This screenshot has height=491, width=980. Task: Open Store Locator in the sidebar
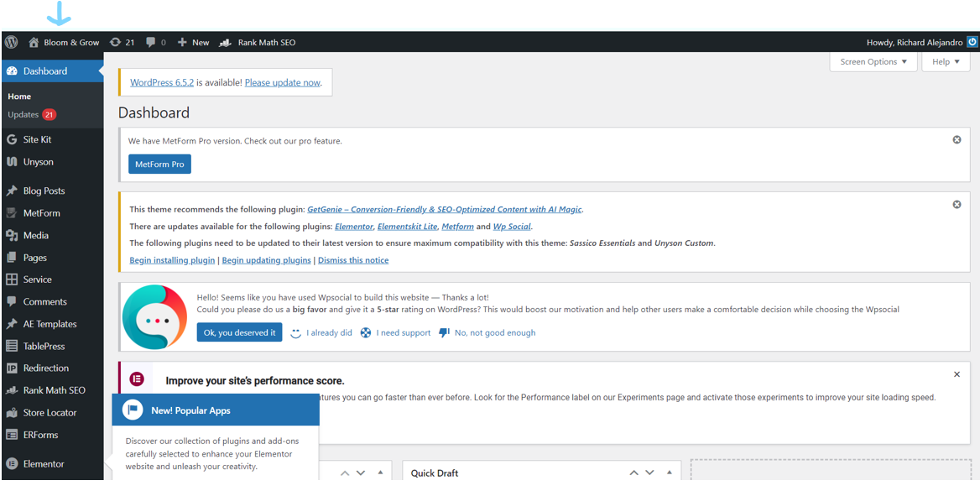(50, 412)
